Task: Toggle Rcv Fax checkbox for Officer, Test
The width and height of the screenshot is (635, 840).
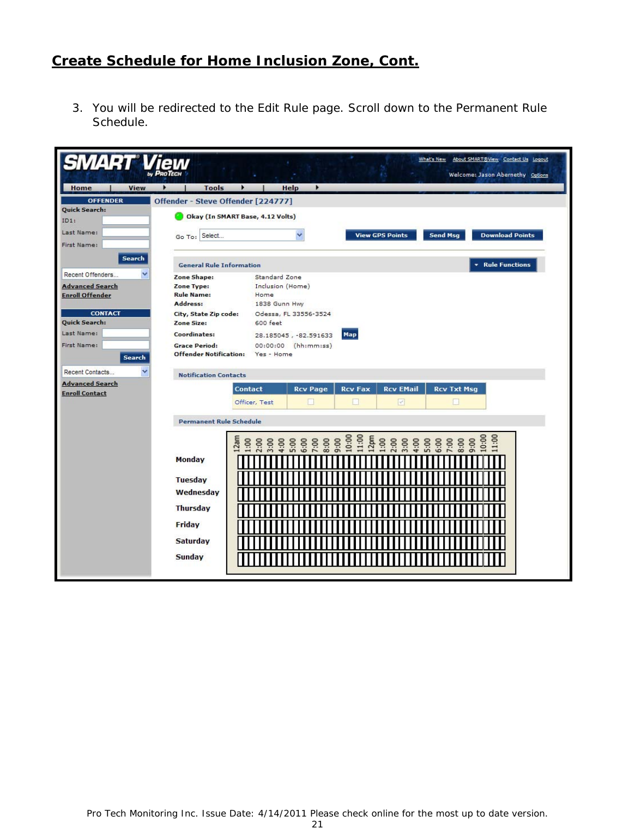Action: click(355, 402)
